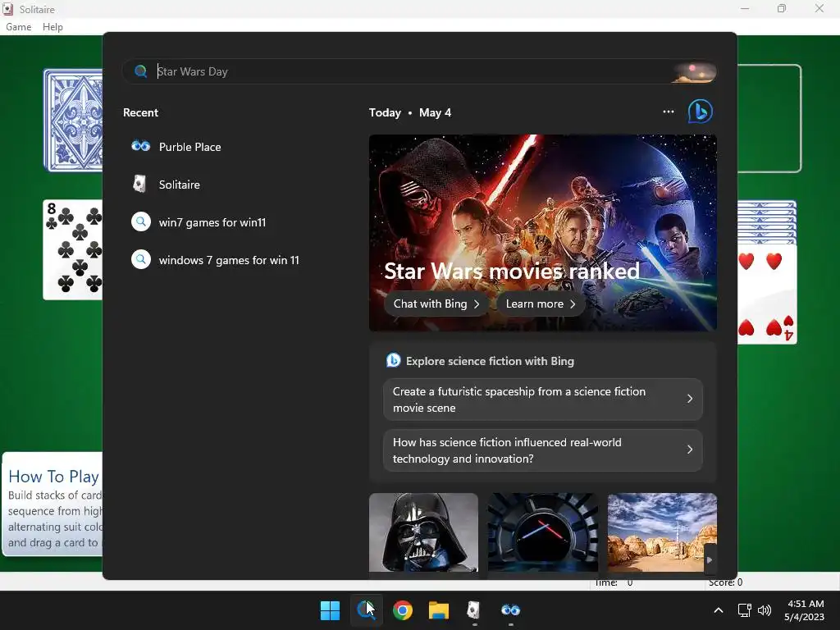Click the Chat with Bing button
Viewport: 840px width, 630px height.
click(x=436, y=304)
